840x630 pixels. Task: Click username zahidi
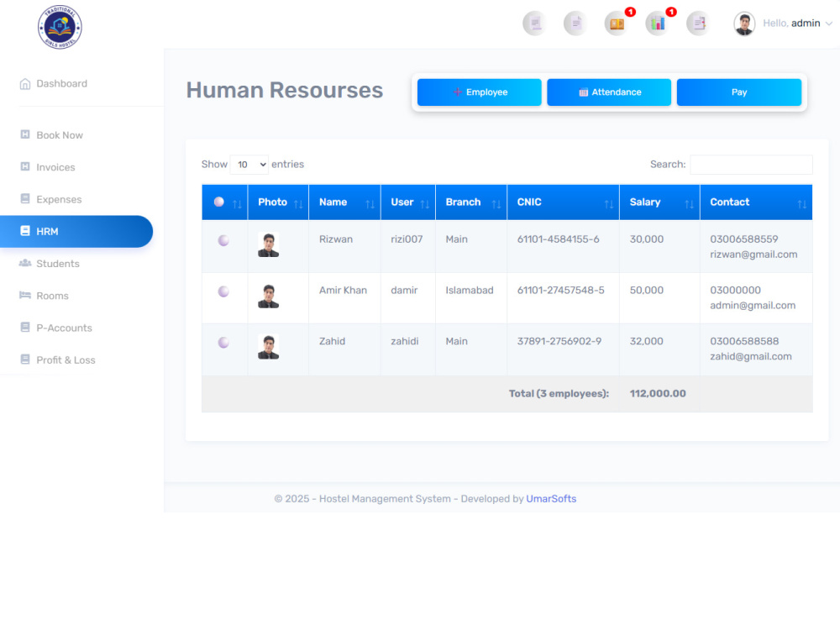(x=405, y=341)
